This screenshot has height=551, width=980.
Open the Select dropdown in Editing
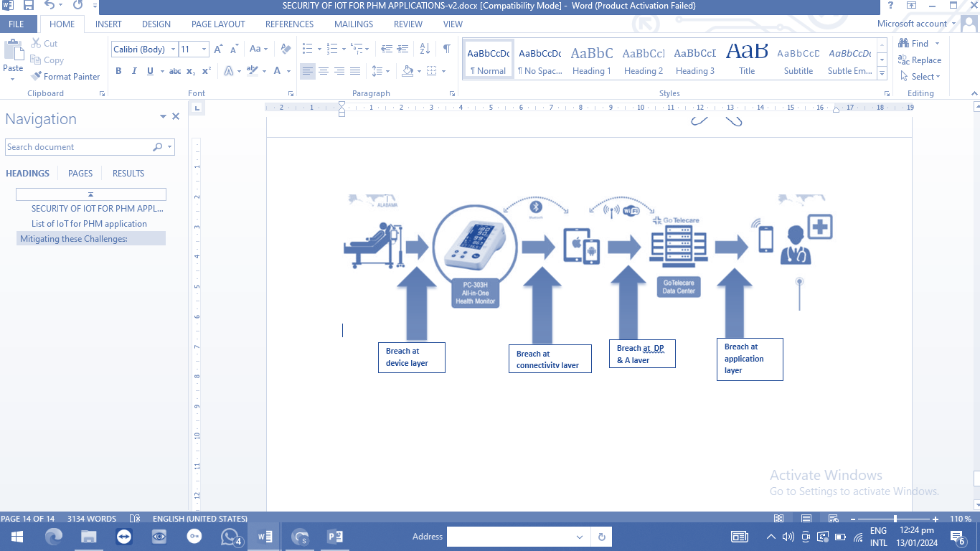(920, 77)
